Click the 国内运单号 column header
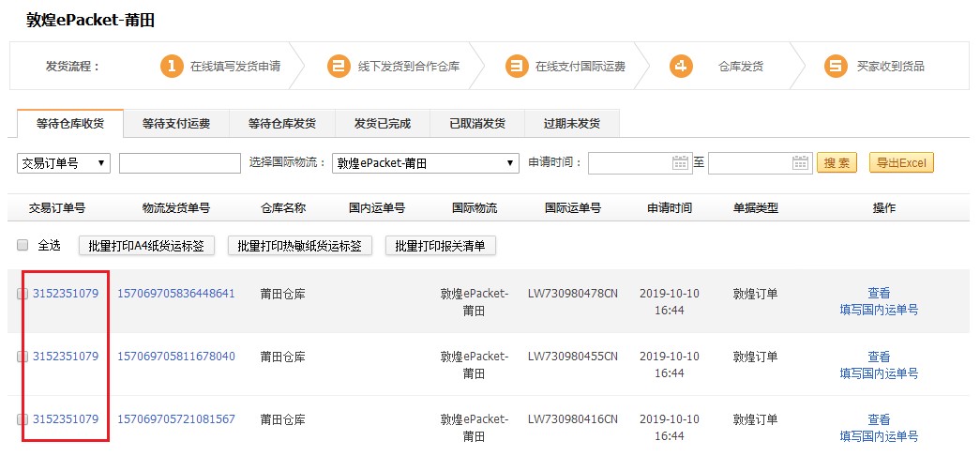980x456 pixels. [377, 208]
